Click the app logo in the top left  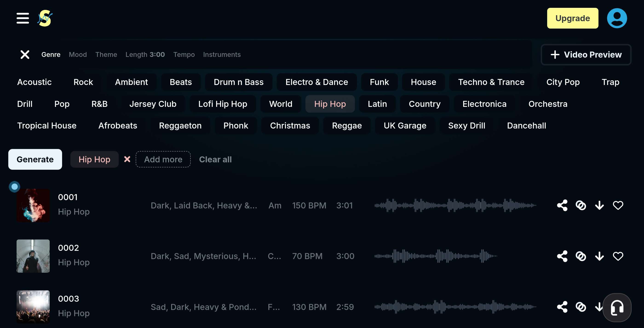[44, 18]
